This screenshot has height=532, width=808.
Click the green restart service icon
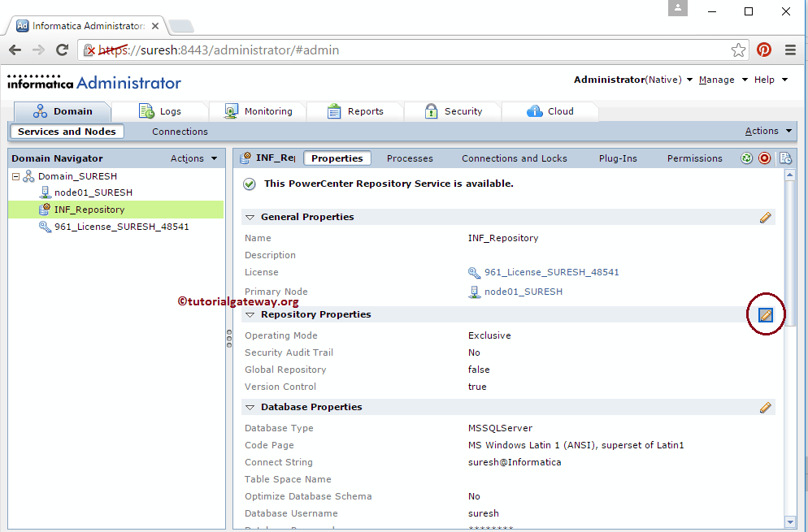[746, 158]
